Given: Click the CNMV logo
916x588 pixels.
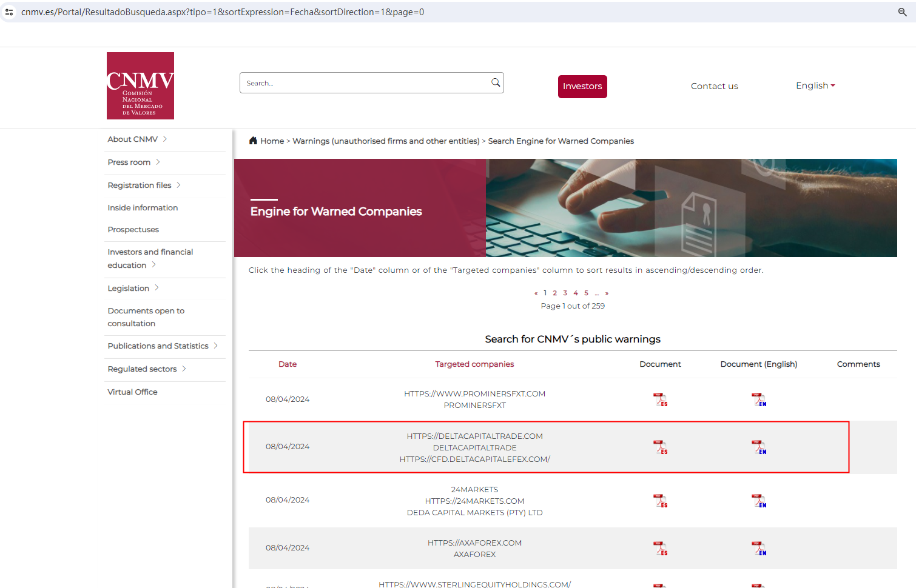Looking at the screenshot, I should click(x=140, y=85).
